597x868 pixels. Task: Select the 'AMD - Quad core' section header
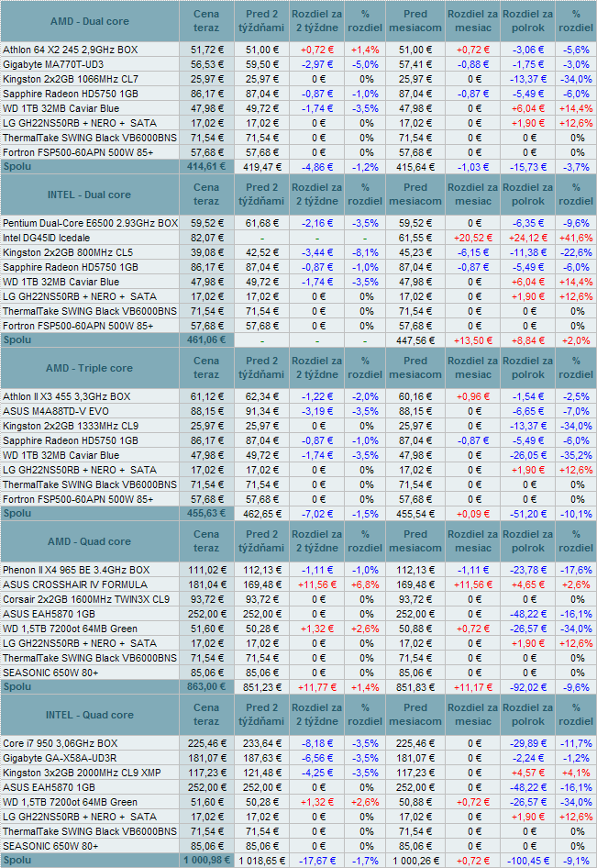(90, 541)
